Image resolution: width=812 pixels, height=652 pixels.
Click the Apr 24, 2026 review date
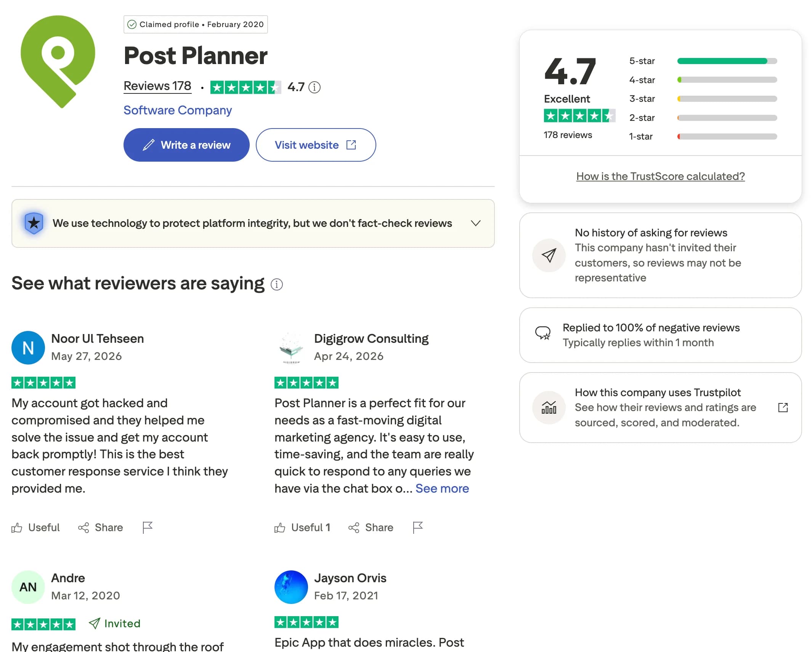click(x=349, y=356)
